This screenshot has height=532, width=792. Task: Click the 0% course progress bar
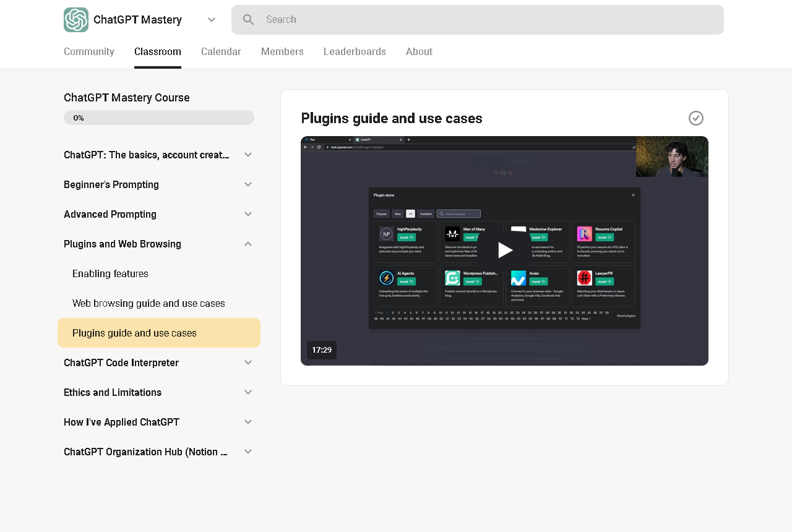[x=159, y=118]
